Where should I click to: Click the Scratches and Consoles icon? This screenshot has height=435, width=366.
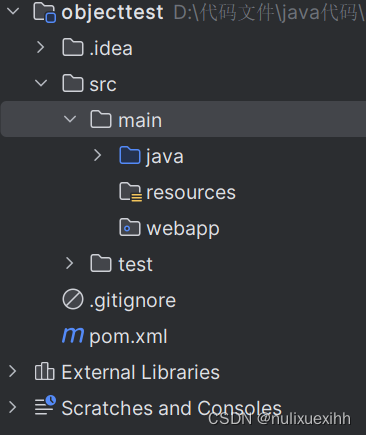point(45,406)
